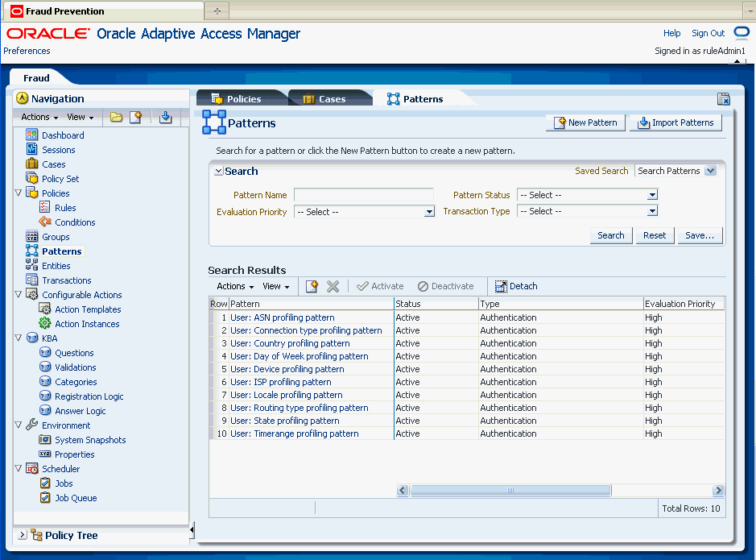
Task: Click the horizontal scrollbar thumb in results table
Action: pos(510,491)
